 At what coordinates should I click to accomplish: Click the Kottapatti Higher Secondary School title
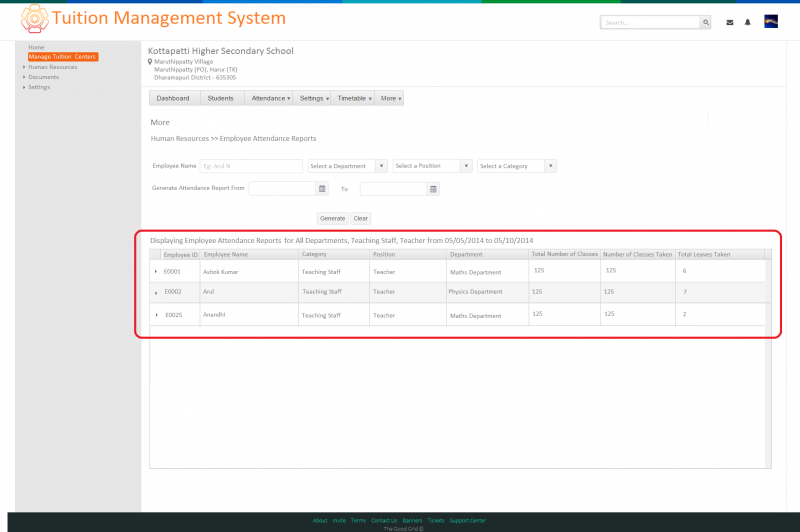tap(220, 51)
